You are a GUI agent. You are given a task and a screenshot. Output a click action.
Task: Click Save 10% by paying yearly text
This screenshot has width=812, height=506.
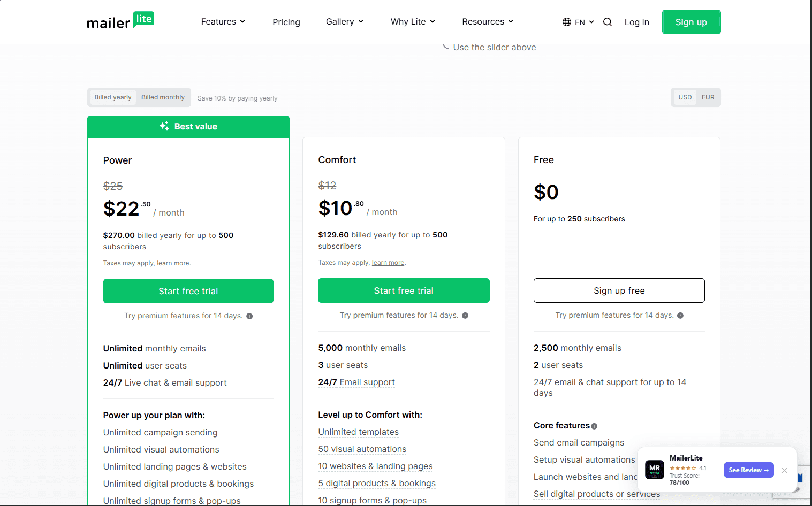(x=238, y=98)
